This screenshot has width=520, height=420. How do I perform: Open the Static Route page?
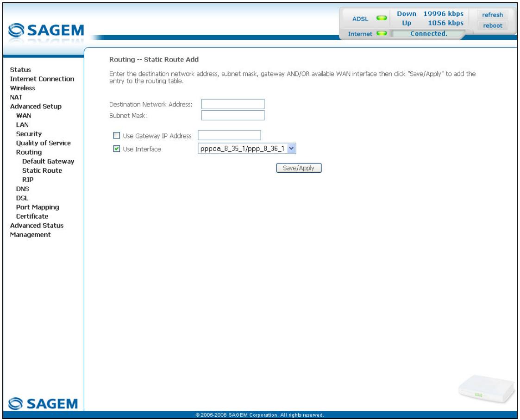42,170
